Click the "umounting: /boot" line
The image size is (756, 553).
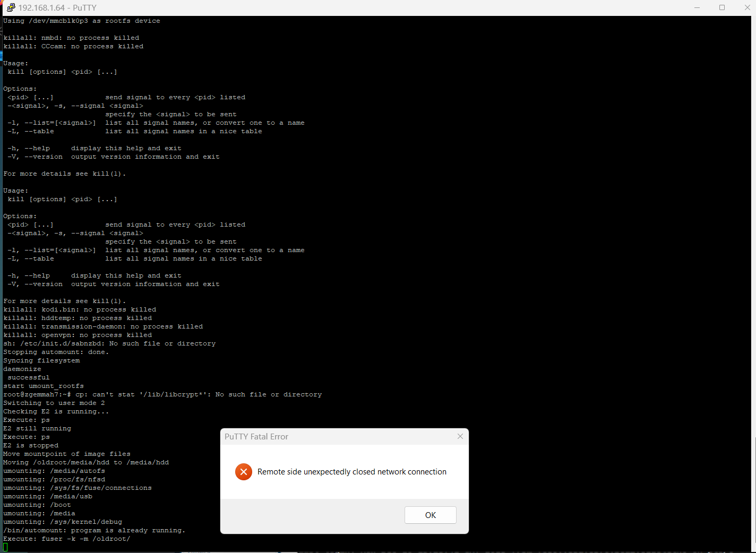[x=37, y=505]
